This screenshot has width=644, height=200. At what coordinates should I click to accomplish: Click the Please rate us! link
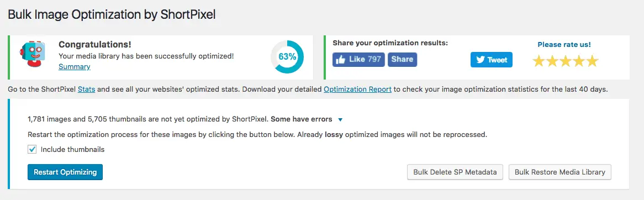[564, 45]
